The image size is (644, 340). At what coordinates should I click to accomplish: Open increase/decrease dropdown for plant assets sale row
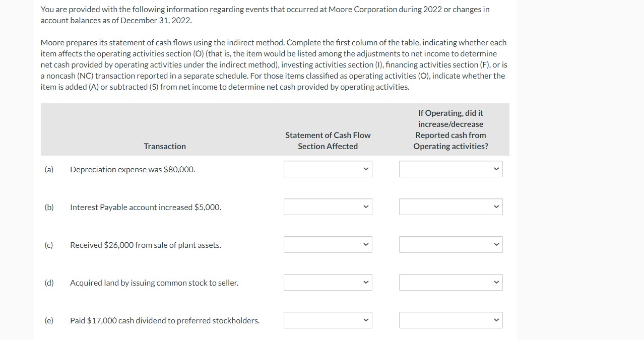[x=451, y=245]
